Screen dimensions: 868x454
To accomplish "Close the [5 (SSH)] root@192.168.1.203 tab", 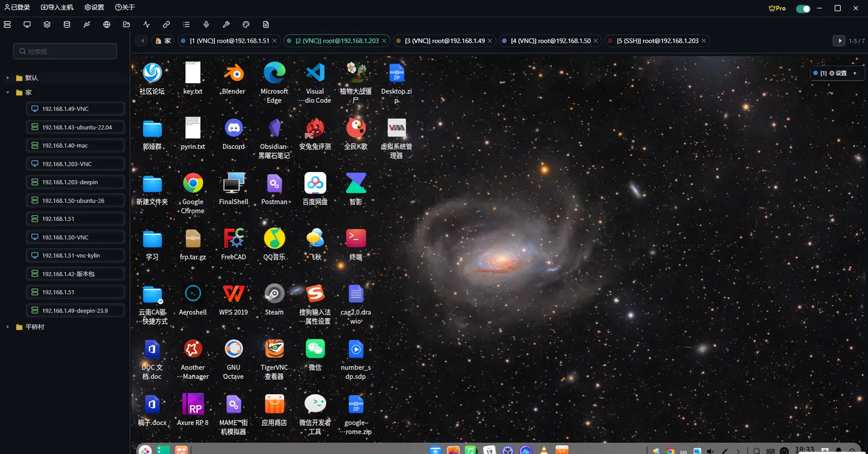I will point(704,41).
